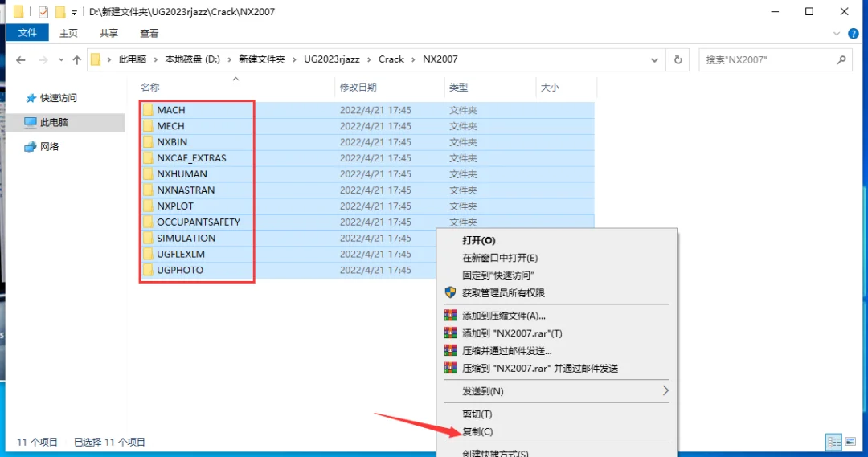Refresh the NX2007 folder view
The height and width of the screenshot is (457, 868).
click(678, 59)
